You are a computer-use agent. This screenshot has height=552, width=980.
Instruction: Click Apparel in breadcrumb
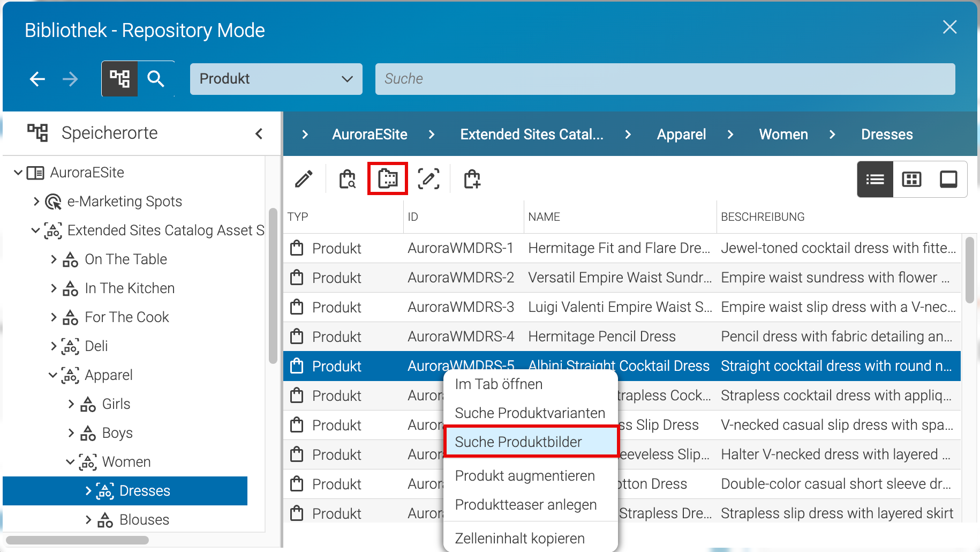pyautogui.click(x=681, y=135)
